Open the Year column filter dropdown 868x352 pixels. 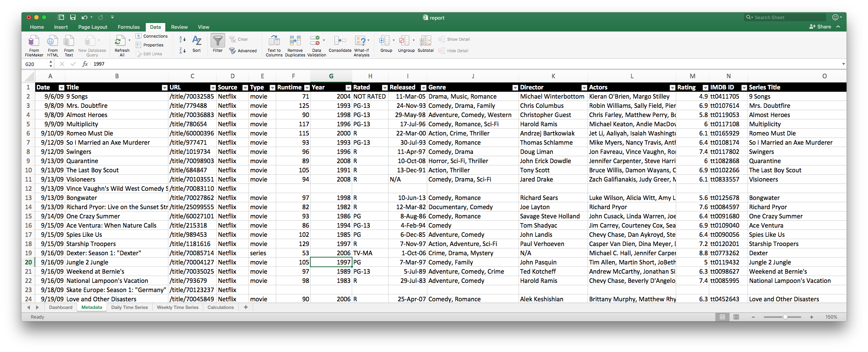pos(348,88)
